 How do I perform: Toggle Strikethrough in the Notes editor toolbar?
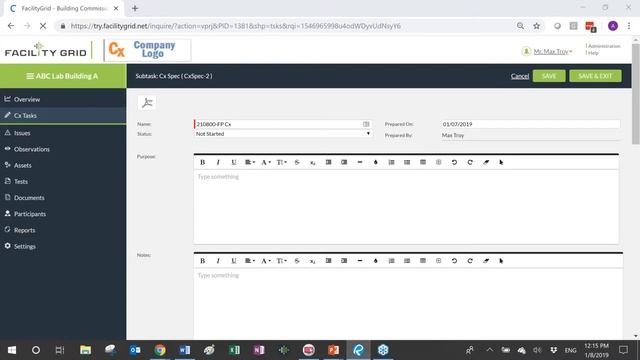(x=297, y=261)
